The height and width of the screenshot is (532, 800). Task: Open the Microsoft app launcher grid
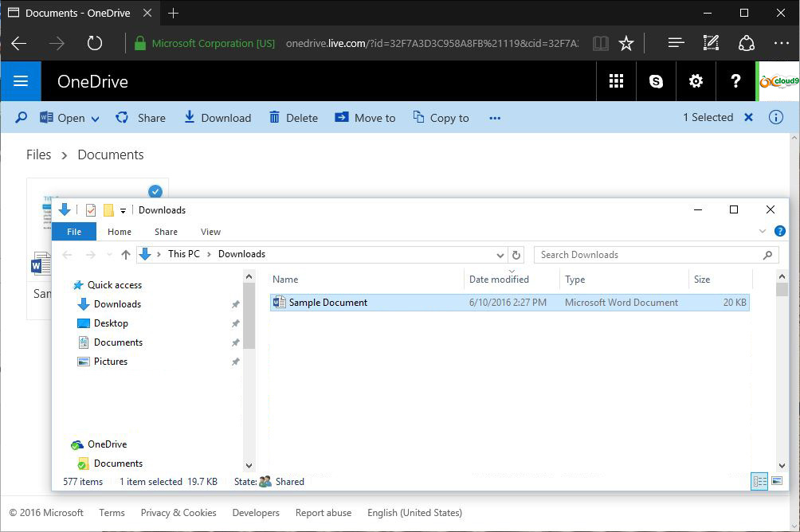616,81
